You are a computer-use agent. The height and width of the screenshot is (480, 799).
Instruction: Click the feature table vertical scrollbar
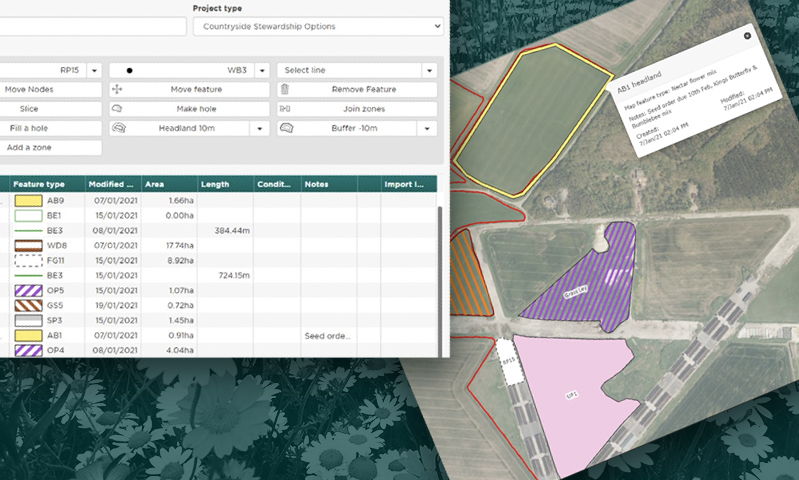click(440, 280)
